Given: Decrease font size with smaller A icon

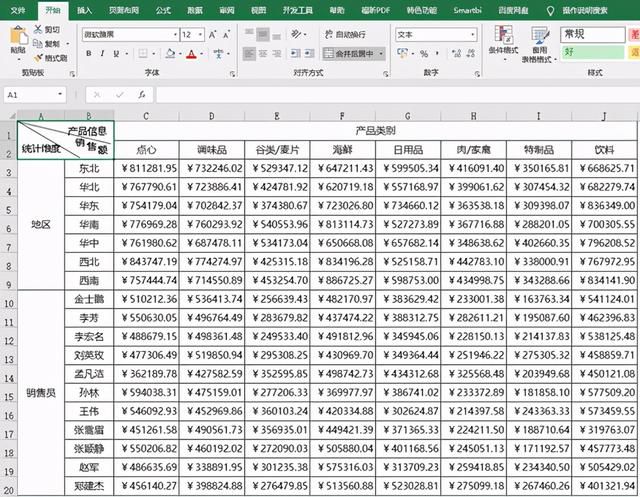Looking at the screenshot, I should [226, 35].
